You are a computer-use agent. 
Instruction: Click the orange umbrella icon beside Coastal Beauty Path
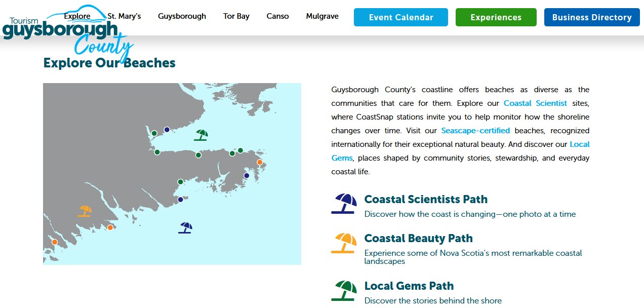tap(343, 243)
